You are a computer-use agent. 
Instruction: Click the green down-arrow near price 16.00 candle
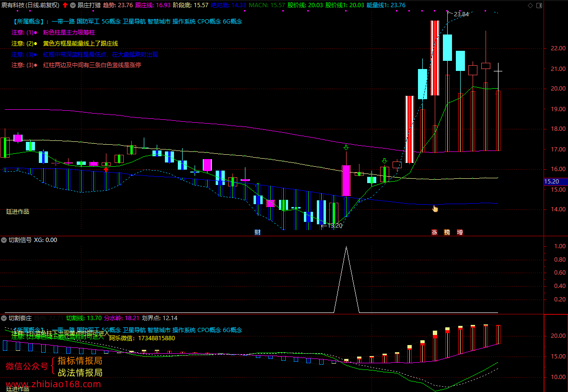click(x=384, y=161)
